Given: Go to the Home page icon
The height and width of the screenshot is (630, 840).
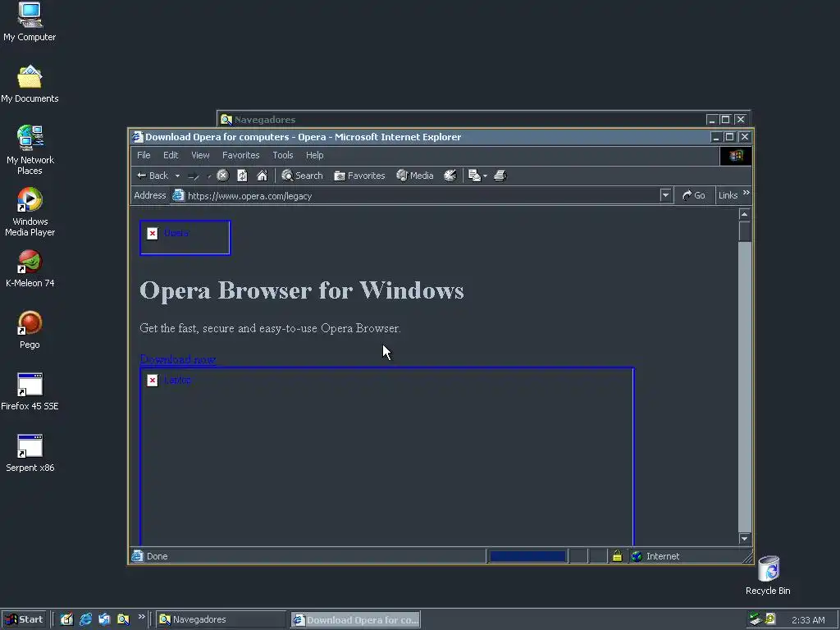Looking at the screenshot, I should 262,176.
